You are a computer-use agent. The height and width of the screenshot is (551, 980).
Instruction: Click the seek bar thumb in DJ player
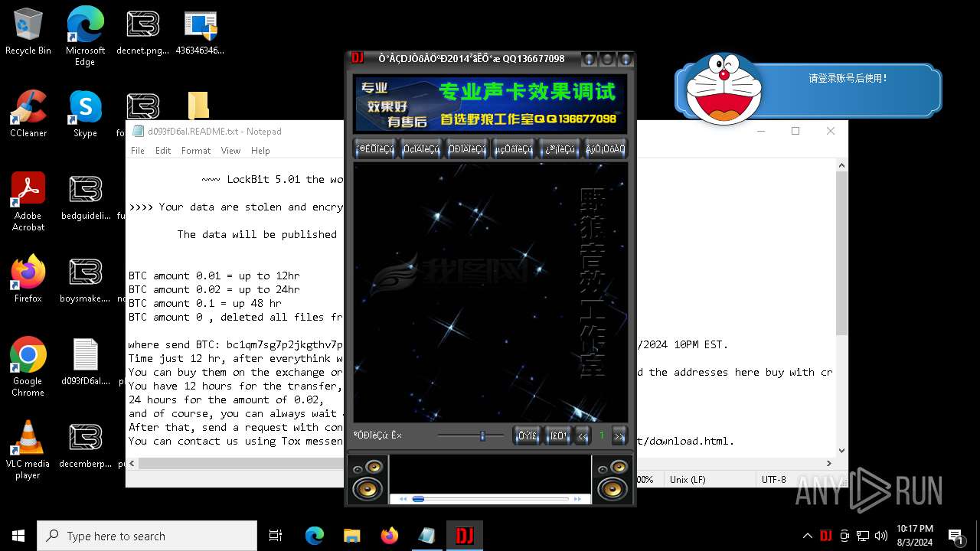418,499
